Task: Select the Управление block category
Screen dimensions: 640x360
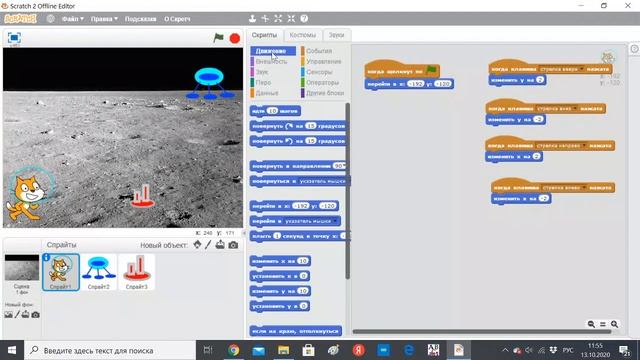Action: tap(324, 62)
